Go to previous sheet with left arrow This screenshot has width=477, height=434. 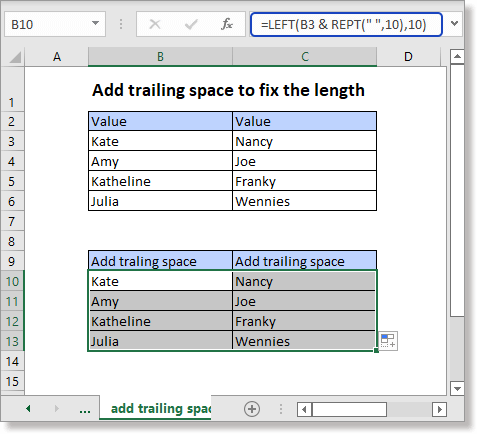point(28,408)
